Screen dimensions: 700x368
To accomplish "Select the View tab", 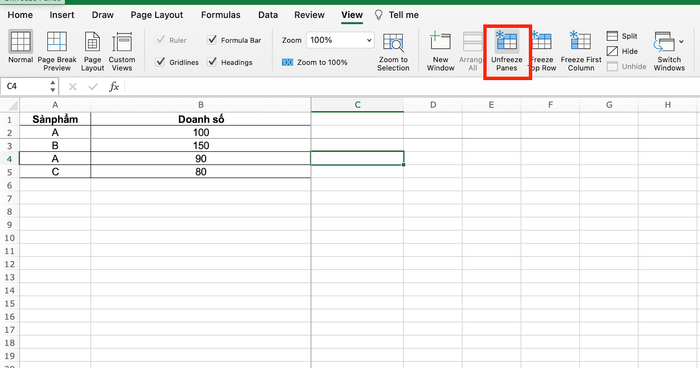I will [352, 15].
